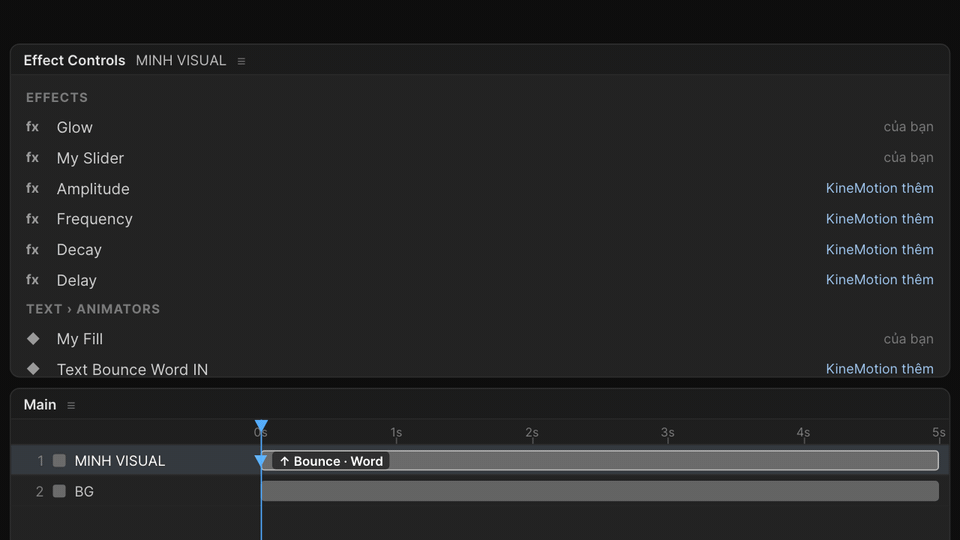Toggle the fx icon for My Slider
The width and height of the screenshot is (960, 540).
(32, 157)
